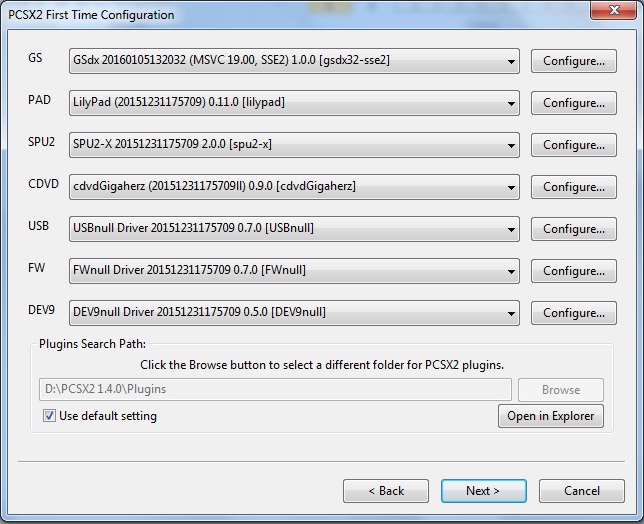Screen dimensions: 644x524
Task: Configure the USB plugin
Action: coord(574,229)
